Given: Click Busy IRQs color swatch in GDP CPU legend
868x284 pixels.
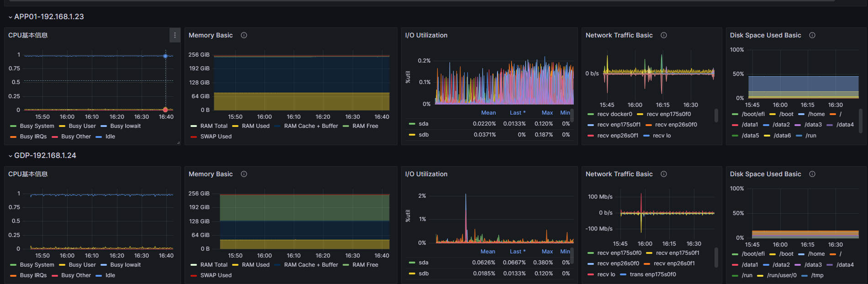Looking at the screenshot, I should coord(13,275).
